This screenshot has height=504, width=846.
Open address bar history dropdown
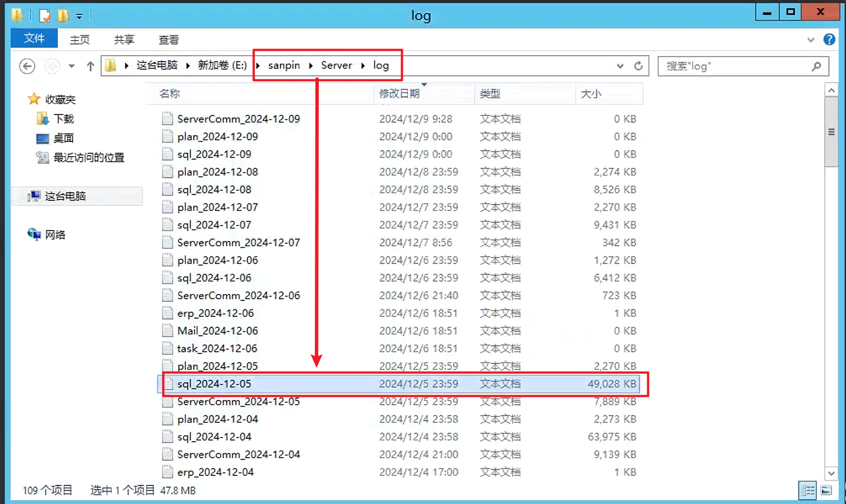[x=620, y=66]
